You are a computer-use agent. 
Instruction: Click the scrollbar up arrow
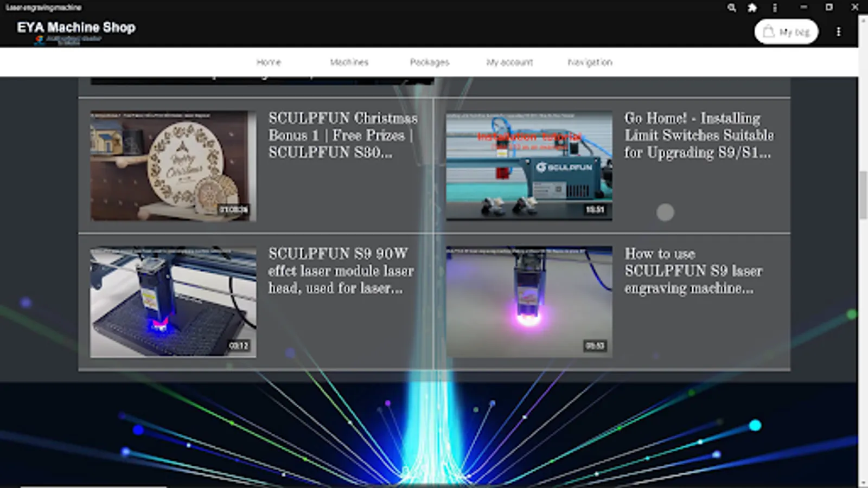click(x=863, y=20)
